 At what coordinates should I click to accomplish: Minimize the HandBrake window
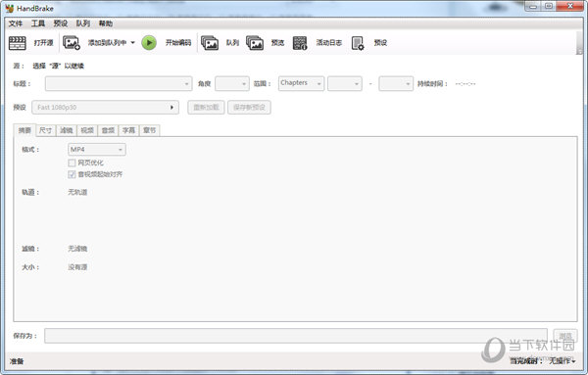pos(533,6)
